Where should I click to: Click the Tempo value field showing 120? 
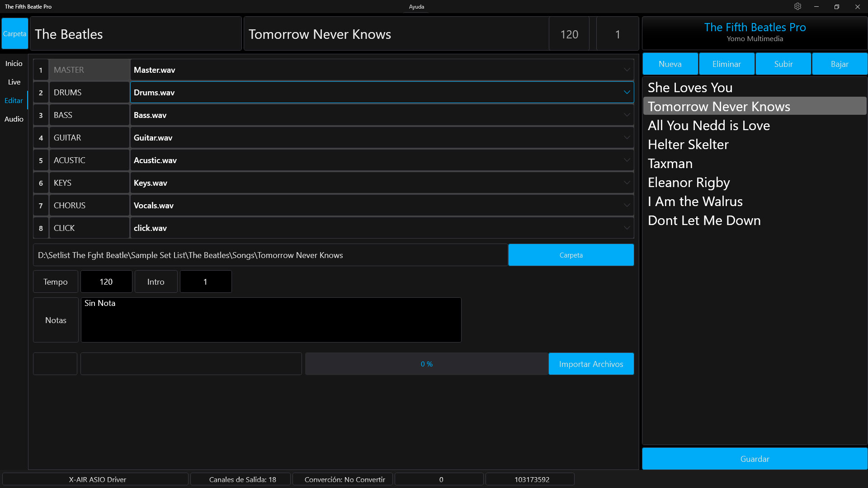pyautogui.click(x=106, y=282)
